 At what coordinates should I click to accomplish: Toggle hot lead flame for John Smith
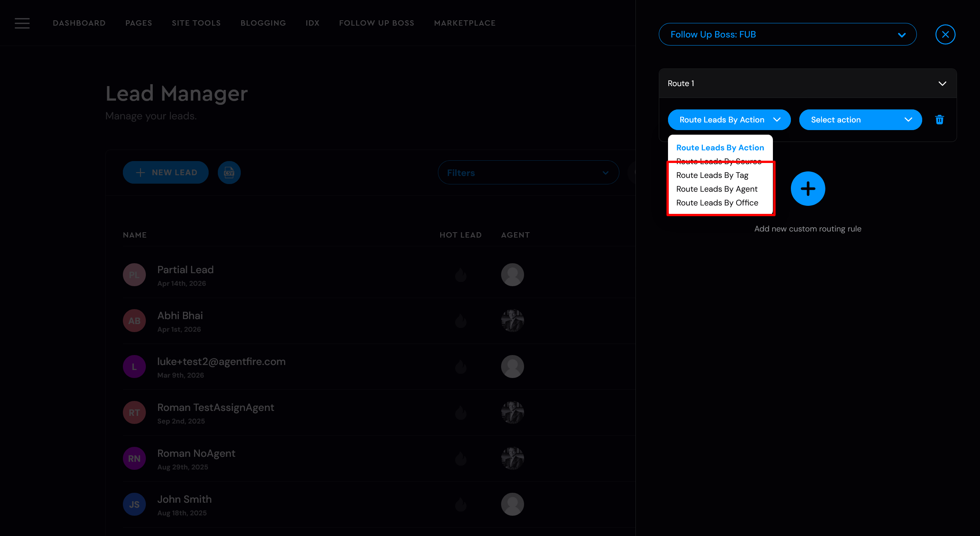click(461, 504)
